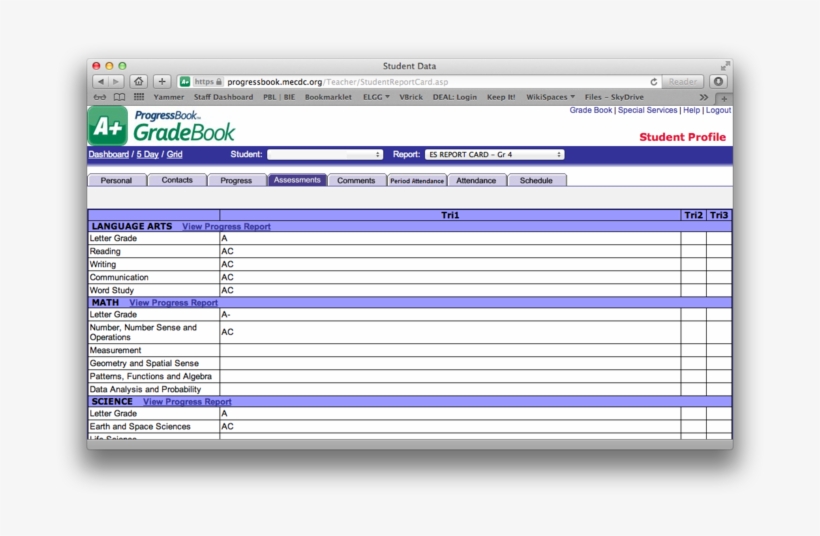The width and height of the screenshot is (820, 536).
Task: View Progress Report for Language Arts
Action: click(226, 227)
